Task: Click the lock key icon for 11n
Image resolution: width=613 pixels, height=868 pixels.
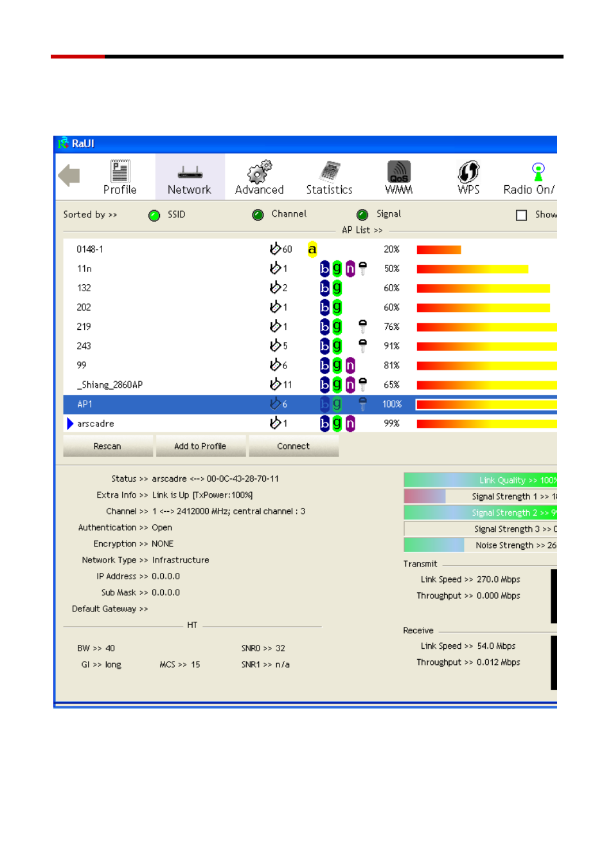Action: 362,268
